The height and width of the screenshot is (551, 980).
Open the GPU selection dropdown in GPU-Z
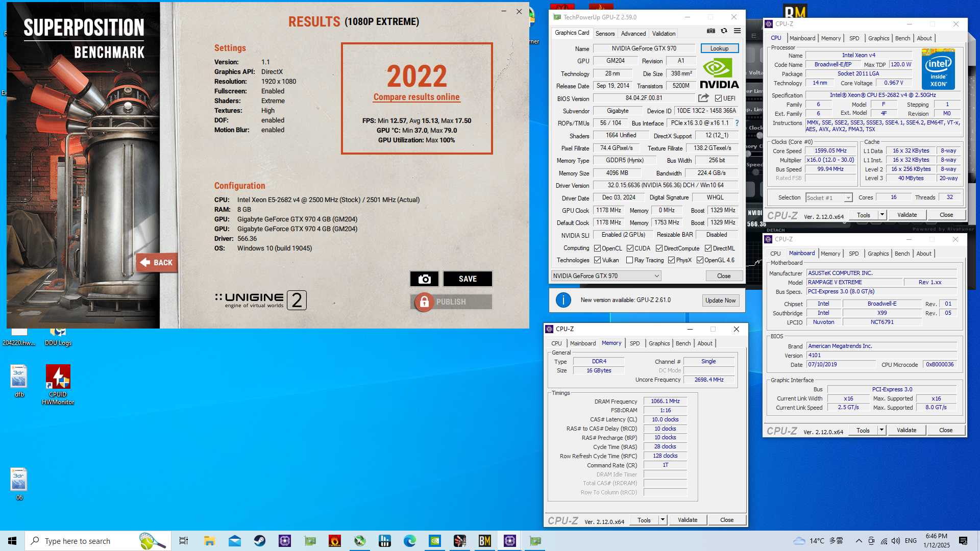[x=606, y=276]
